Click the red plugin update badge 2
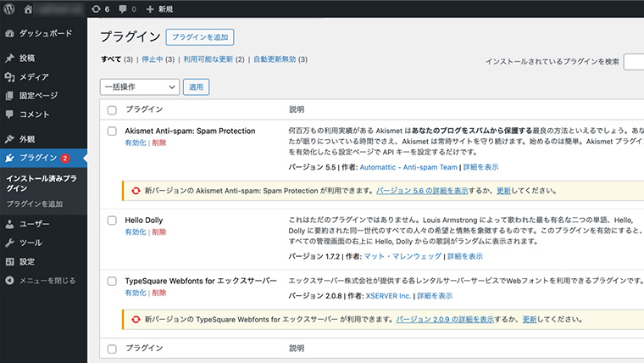 65,159
